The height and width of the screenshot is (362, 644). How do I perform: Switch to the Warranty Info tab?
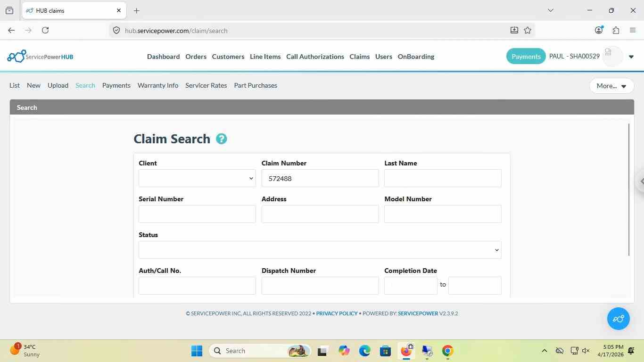click(x=158, y=85)
